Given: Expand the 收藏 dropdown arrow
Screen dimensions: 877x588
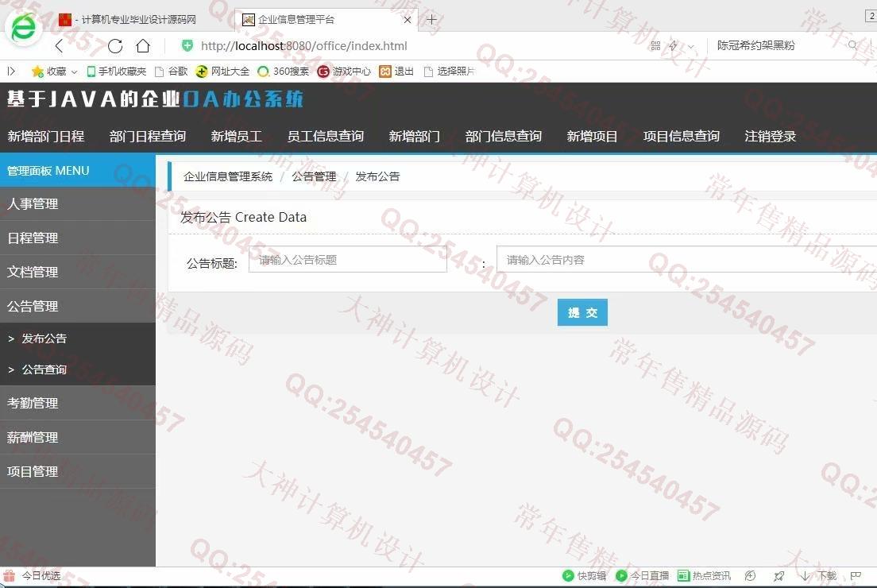Looking at the screenshot, I should [74, 72].
